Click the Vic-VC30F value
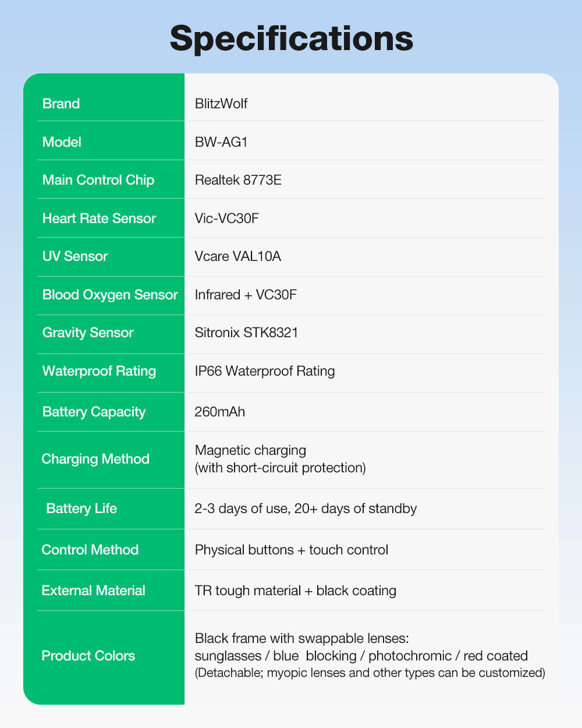This screenshot has width=582, height=728. click(x=226, y=218)
